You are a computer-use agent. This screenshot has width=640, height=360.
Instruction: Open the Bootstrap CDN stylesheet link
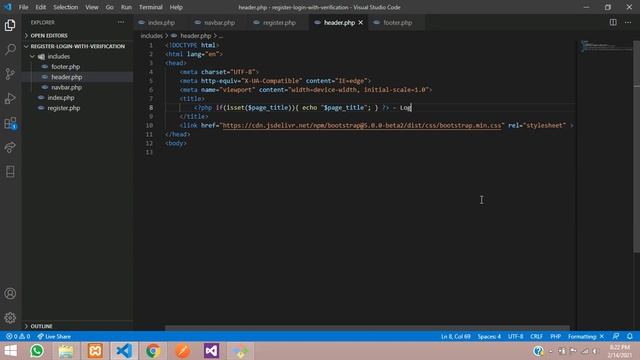362,125
